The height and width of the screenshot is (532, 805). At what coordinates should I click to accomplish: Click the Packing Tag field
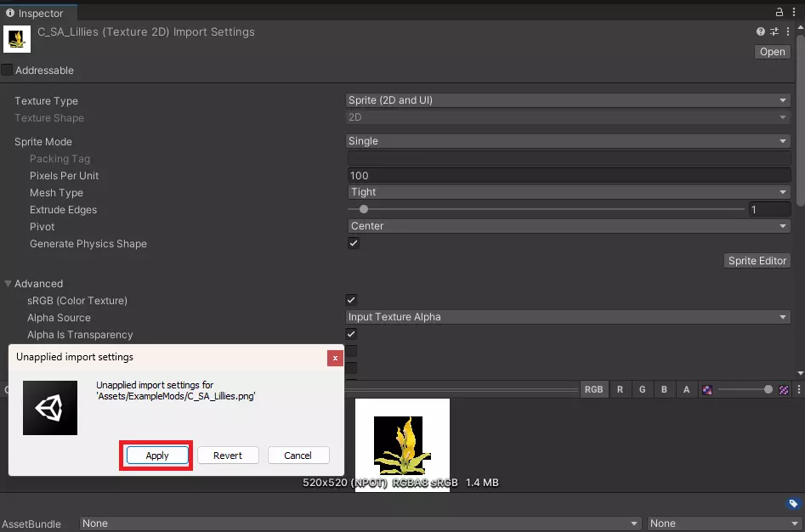coord(569,158)
